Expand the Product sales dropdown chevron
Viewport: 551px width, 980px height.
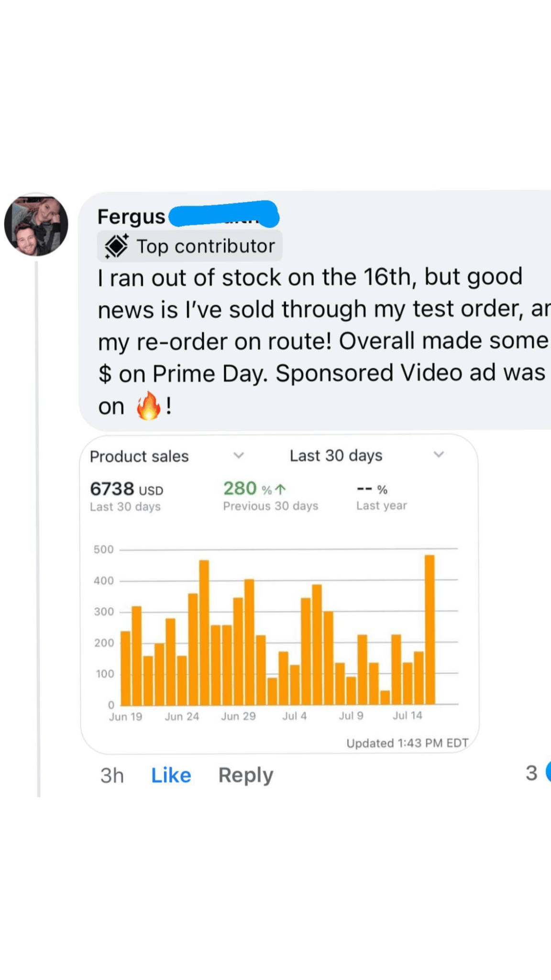[x=239, y=455]
